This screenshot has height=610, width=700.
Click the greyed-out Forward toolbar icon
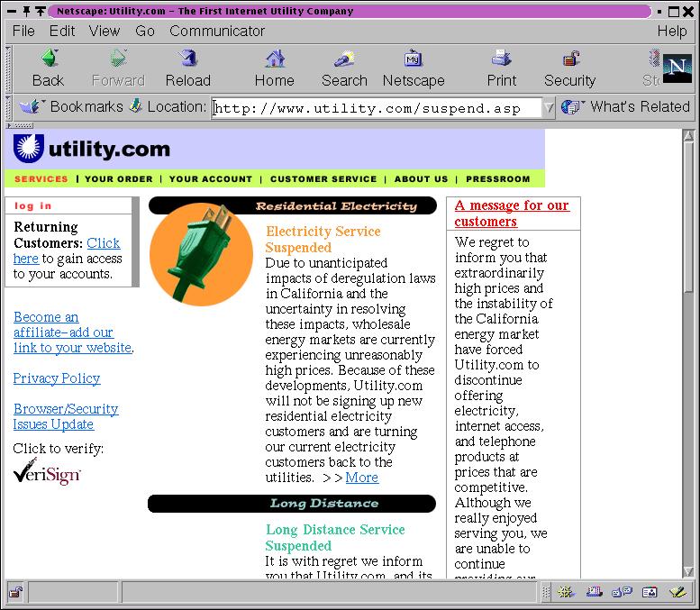pos(118,59)
